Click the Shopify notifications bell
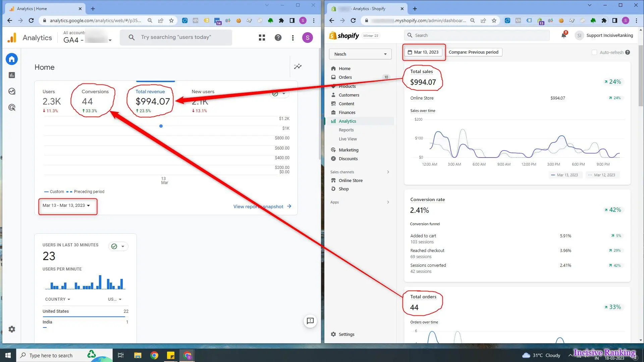 point(564,36)
